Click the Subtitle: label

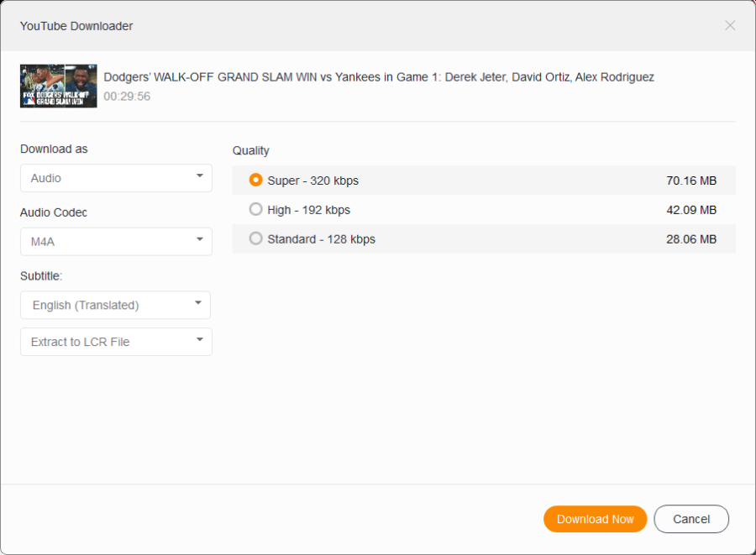[41, 276]
